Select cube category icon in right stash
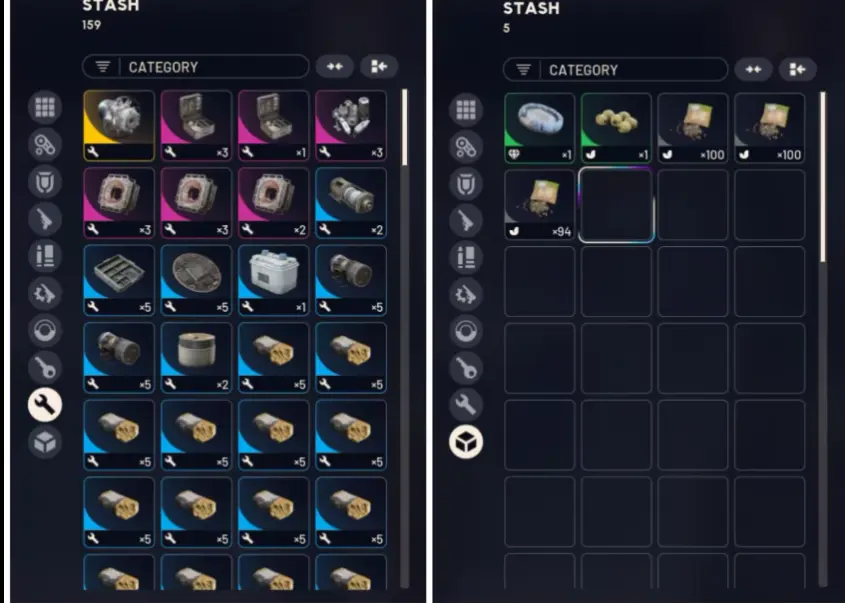Viewport: 845px width, 603px height. pos(466,442)
